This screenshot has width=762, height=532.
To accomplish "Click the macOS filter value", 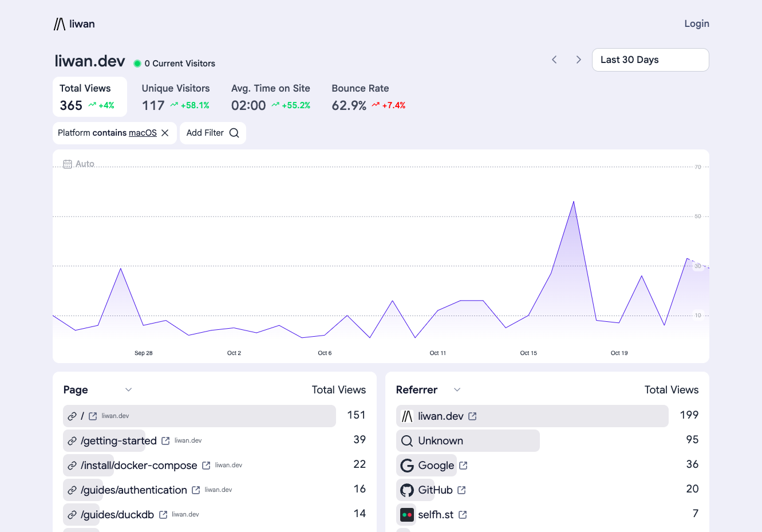I will [x=143, y=133].
